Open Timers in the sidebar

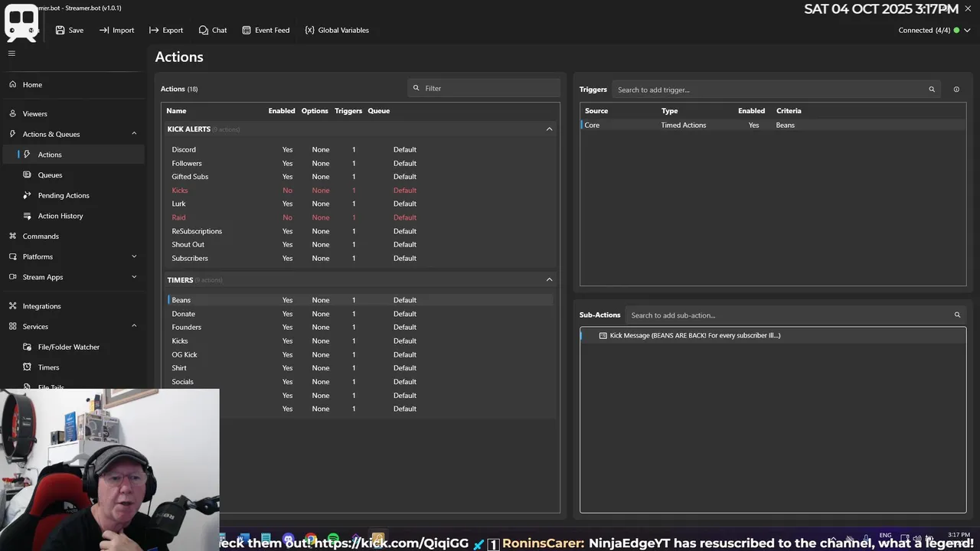(72, 367)
